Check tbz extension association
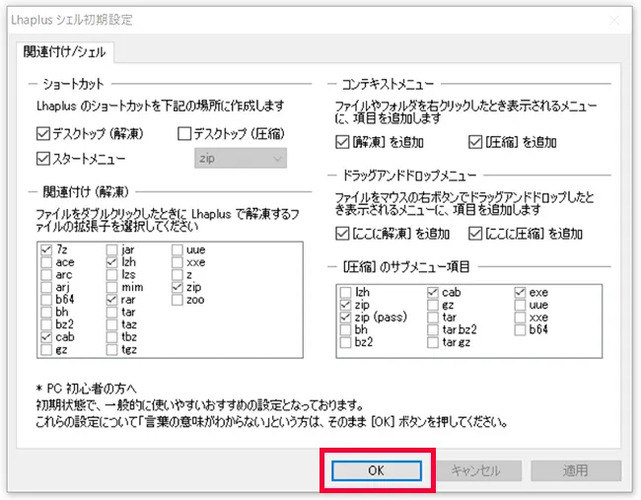 [112, 337]
